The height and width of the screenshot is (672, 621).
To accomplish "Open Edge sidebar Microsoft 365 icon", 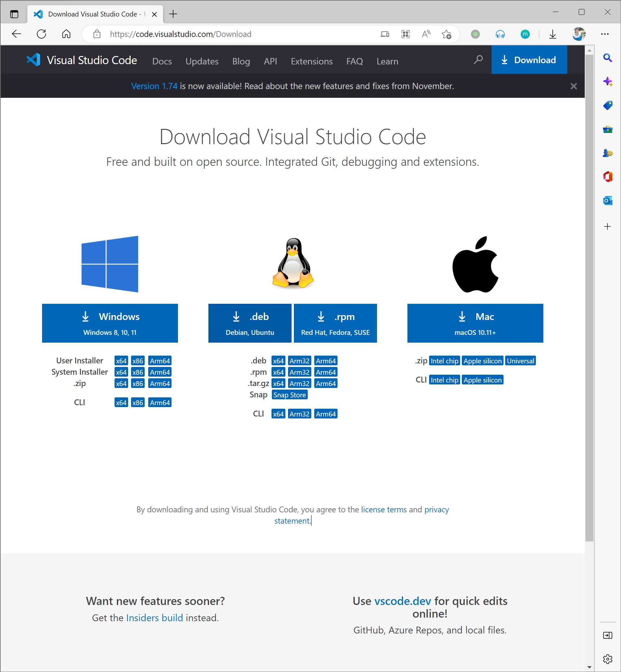I will click(x=607, y=177).
